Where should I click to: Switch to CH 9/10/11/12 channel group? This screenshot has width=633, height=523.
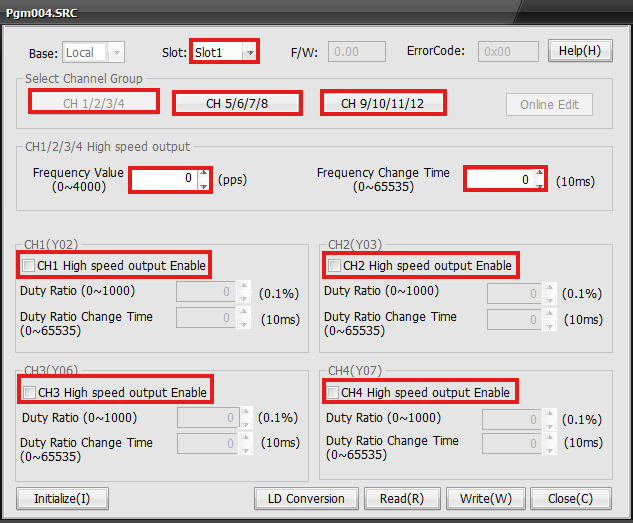pos(382,103)
